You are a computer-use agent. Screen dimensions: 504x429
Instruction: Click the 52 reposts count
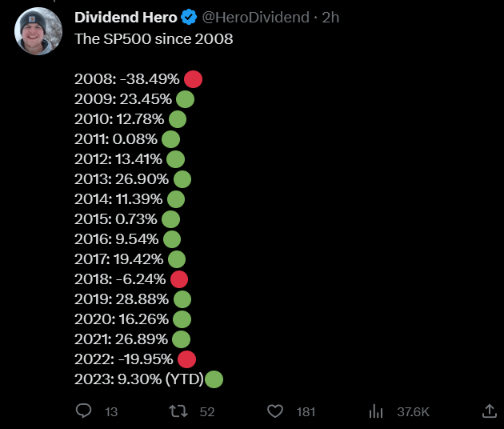click(x=207, y=411)
